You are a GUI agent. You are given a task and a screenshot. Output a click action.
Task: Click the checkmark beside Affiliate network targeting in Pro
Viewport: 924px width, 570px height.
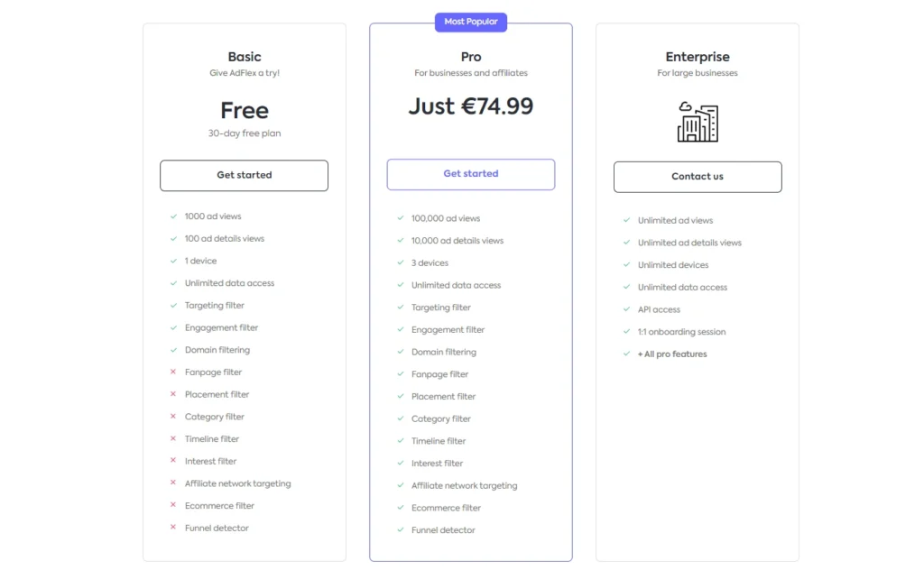point(402,485)
